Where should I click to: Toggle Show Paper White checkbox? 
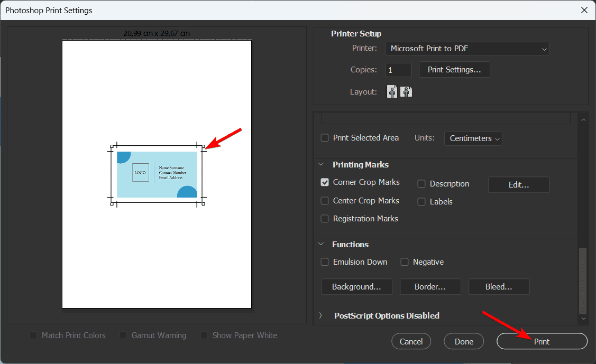[204, 335]
